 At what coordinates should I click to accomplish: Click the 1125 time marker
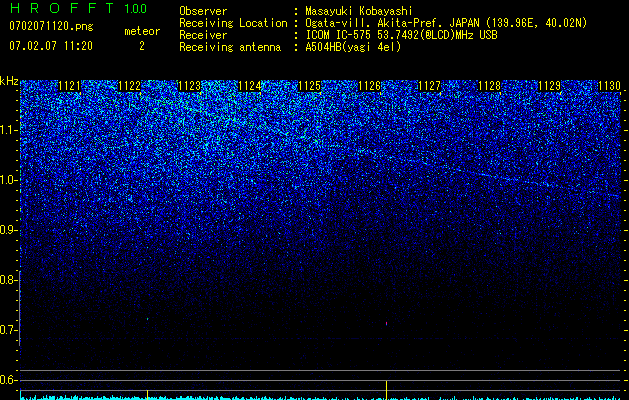pos(309,86)
